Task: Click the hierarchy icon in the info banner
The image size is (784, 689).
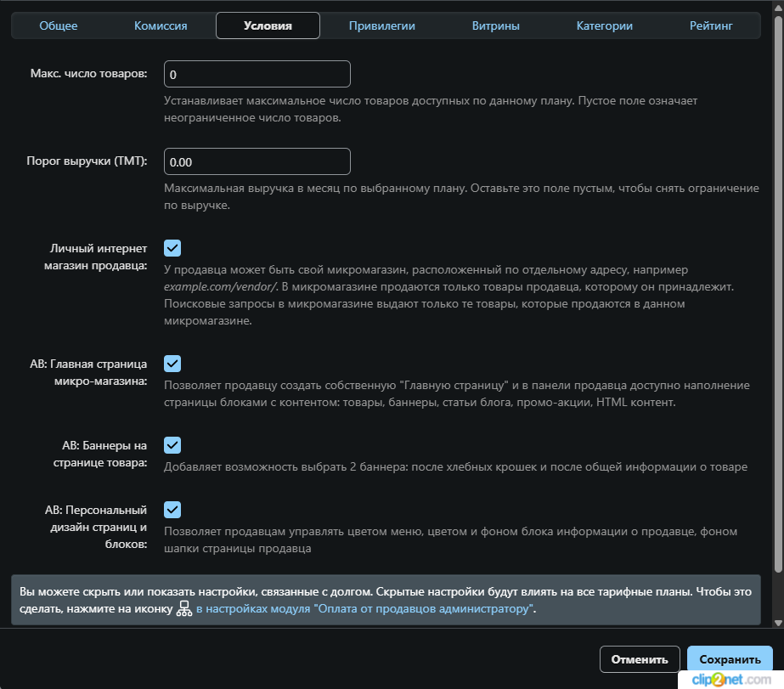Action: (184, 609)
